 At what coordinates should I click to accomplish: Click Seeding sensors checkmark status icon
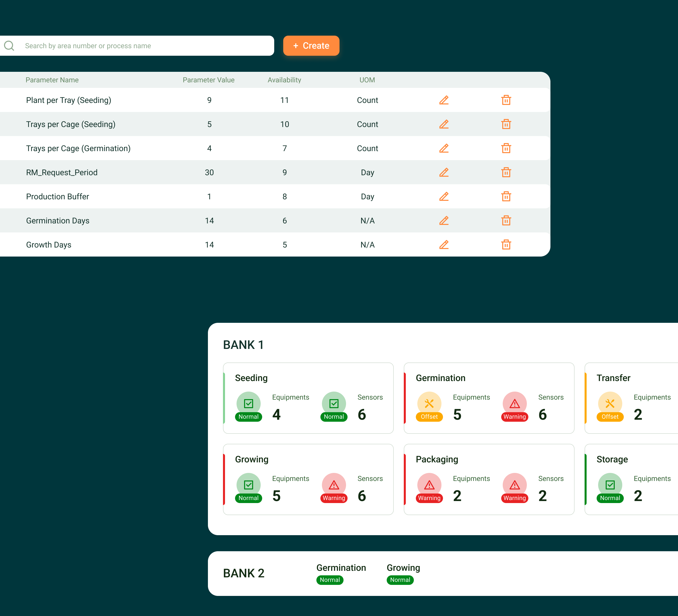pyautogui.click(x=334, y=403)
